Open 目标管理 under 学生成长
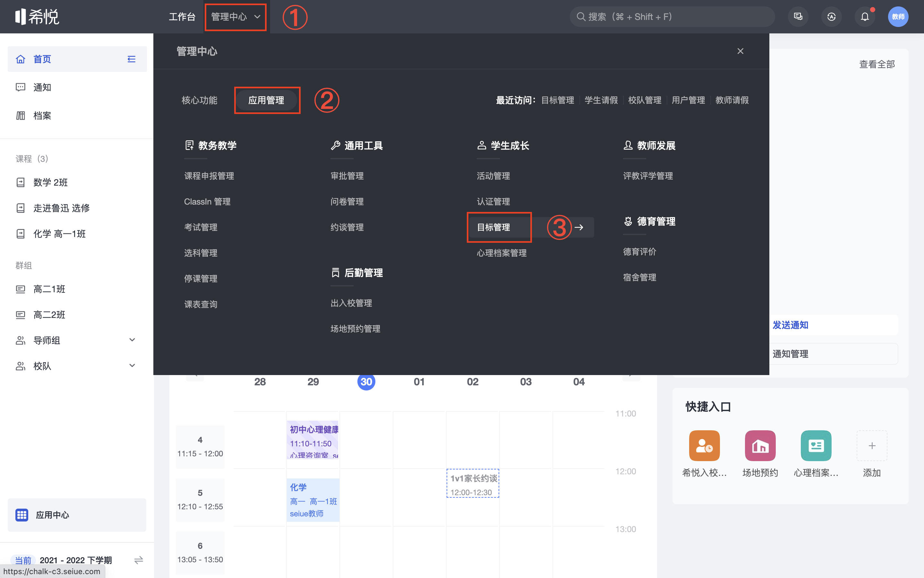Screen dimensions: 924x578 (x=493, y=227)
